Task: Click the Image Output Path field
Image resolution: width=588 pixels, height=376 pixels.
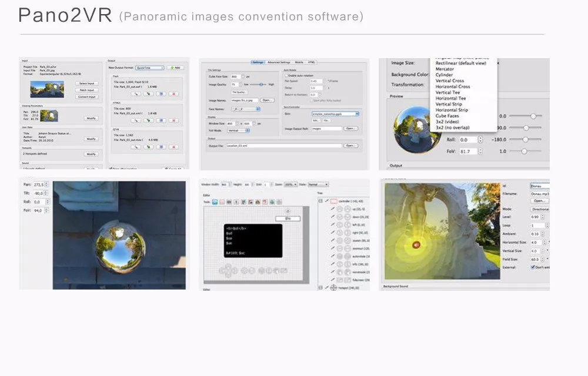Action: (x=326, y=129)
